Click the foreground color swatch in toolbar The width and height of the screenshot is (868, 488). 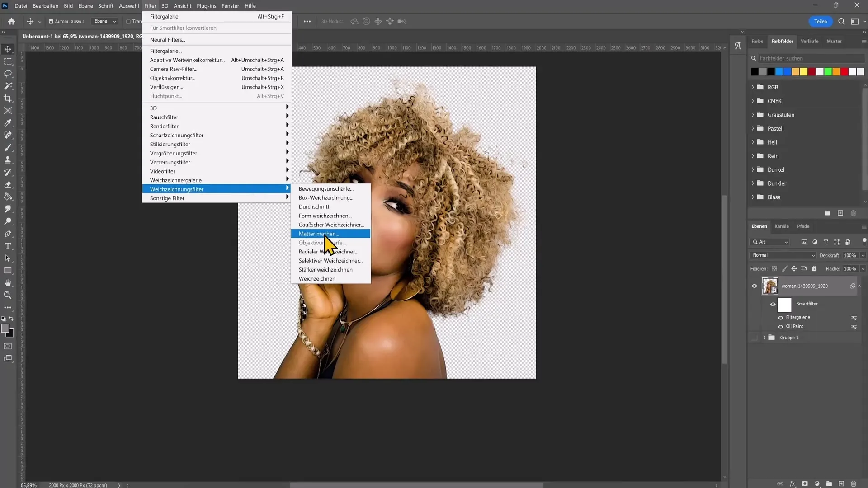5,328
